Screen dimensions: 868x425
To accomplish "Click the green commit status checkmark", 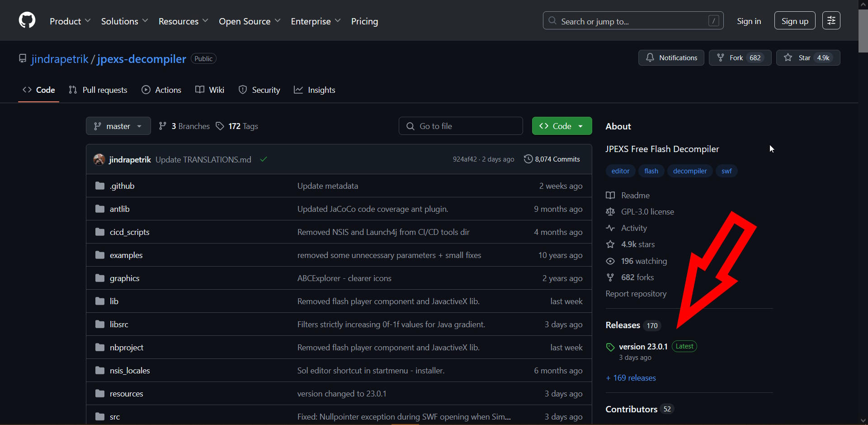I will click(264, 159).
